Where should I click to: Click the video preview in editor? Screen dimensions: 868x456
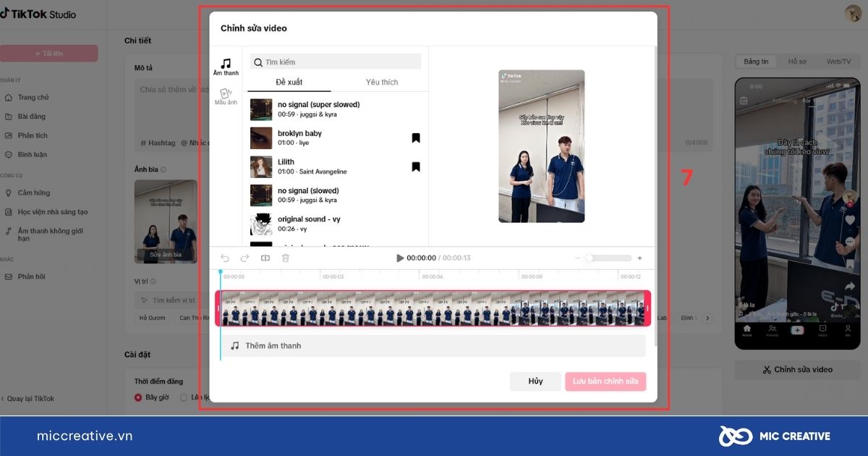coord(541,145)
